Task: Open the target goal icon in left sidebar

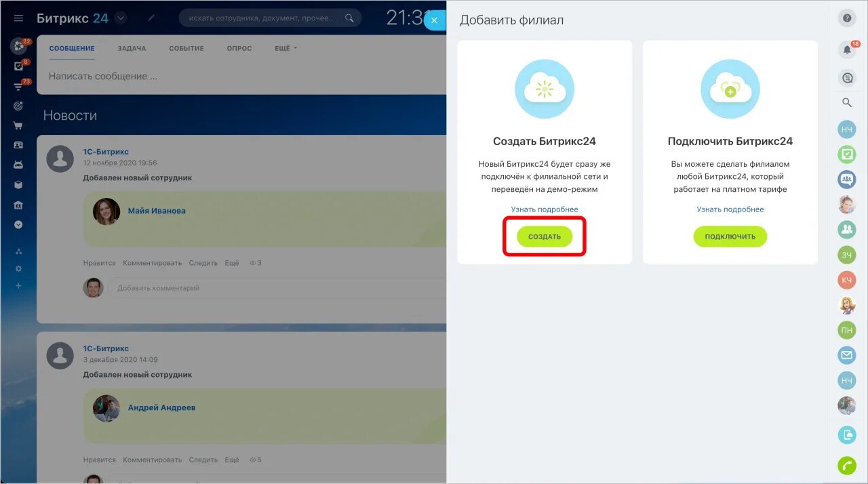Action: click(x=19, y=106)
